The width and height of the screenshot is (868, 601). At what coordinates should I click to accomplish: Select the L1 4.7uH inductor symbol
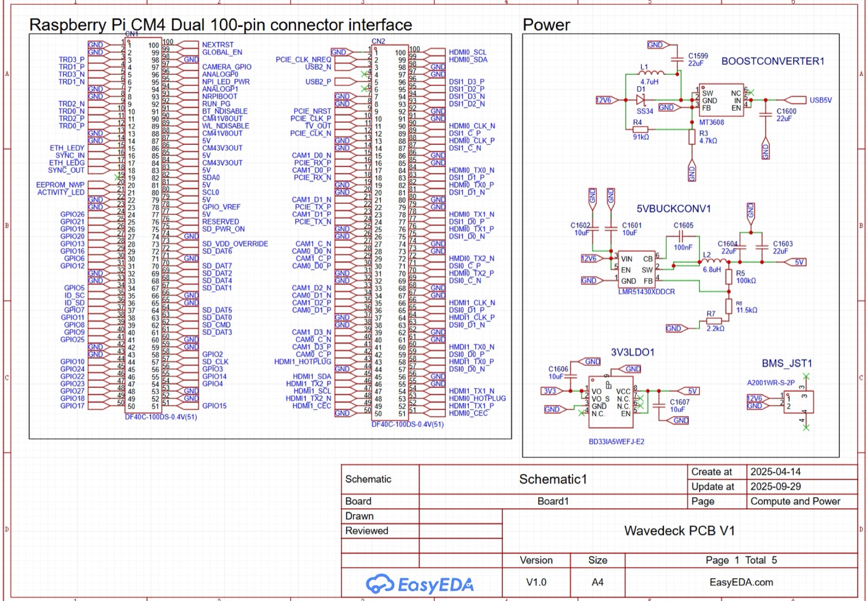pyautogui.click(x=652, y=73)
